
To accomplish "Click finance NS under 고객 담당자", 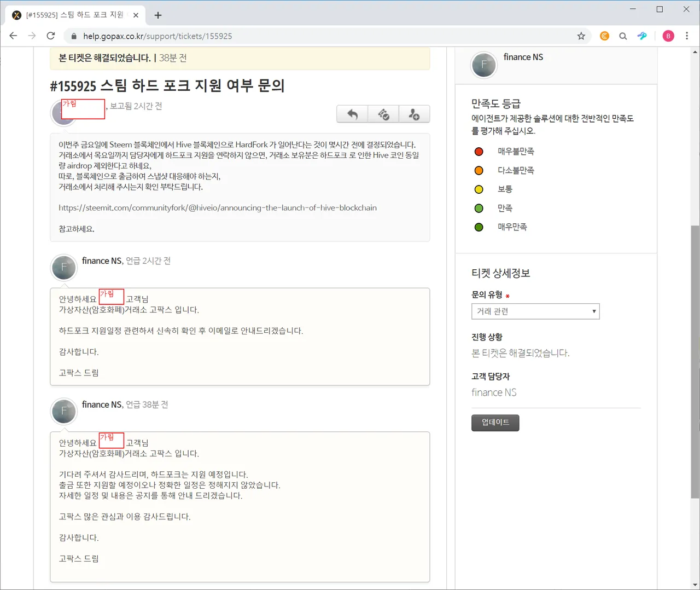I will [494, 392].
